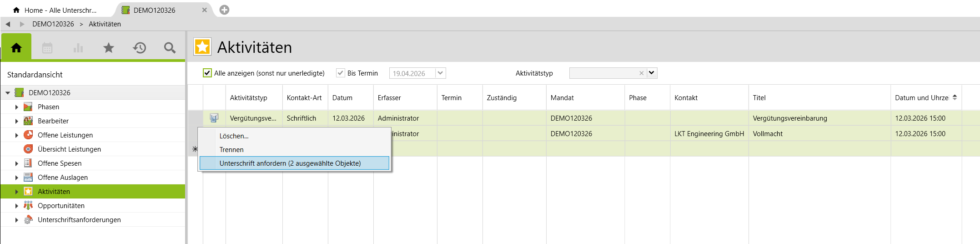This screenshot has width=980, height=244.
Task: Open the bar chart statistics icon
Action: tap(78, 47)
